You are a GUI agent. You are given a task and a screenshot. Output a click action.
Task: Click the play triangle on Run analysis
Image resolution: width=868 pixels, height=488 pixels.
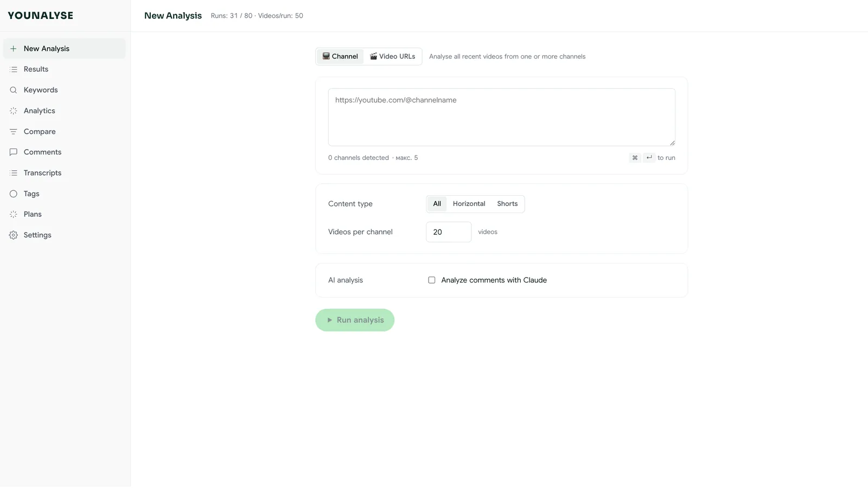pos(329,320)
